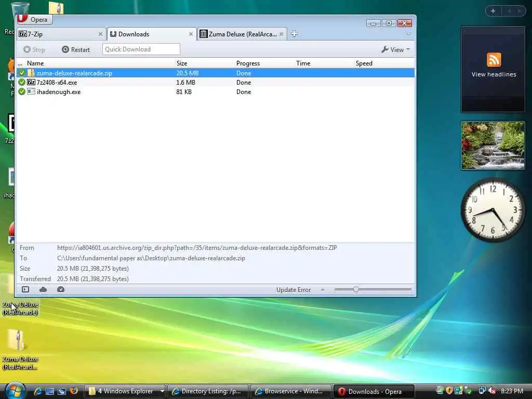Select the Zuma Deluxe (RealArcad... zip desktop icon
This screenshot has width=532, height=399.
pyautogui.click(x=20, y=350)
